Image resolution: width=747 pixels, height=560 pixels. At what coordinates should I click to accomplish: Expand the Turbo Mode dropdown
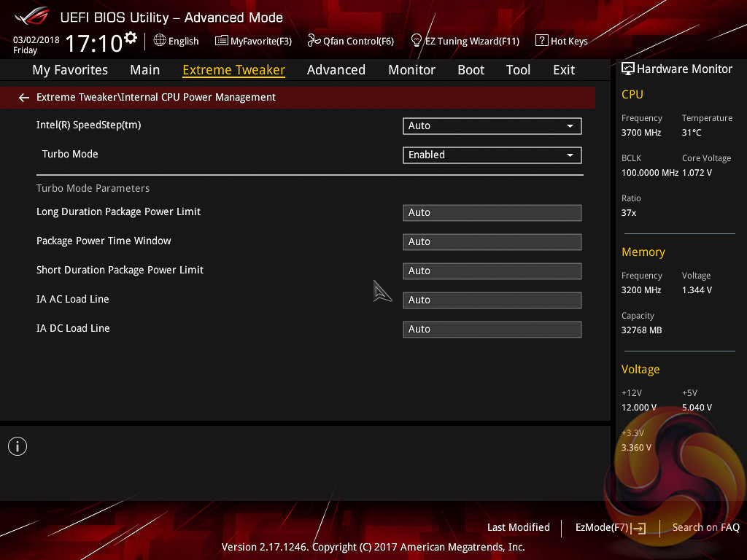coord(492,155)
